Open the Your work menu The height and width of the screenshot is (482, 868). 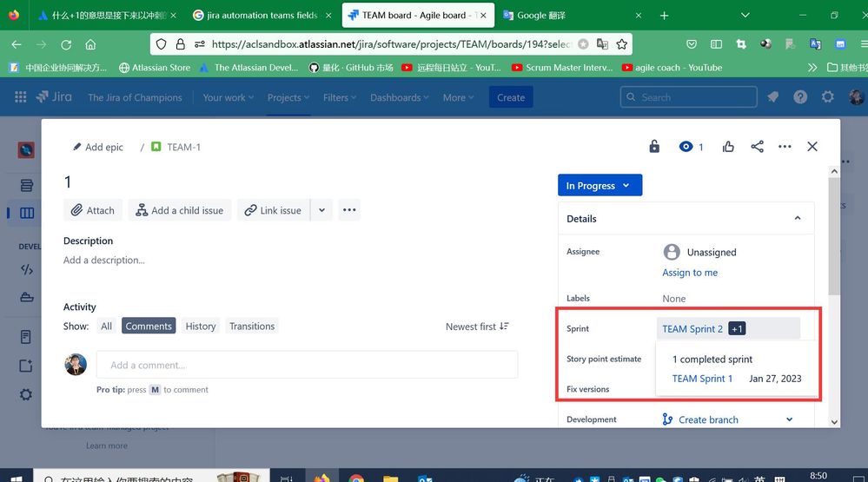228,97
